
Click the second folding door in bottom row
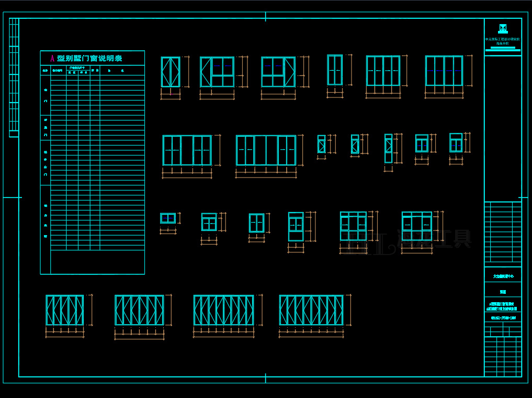139,310
